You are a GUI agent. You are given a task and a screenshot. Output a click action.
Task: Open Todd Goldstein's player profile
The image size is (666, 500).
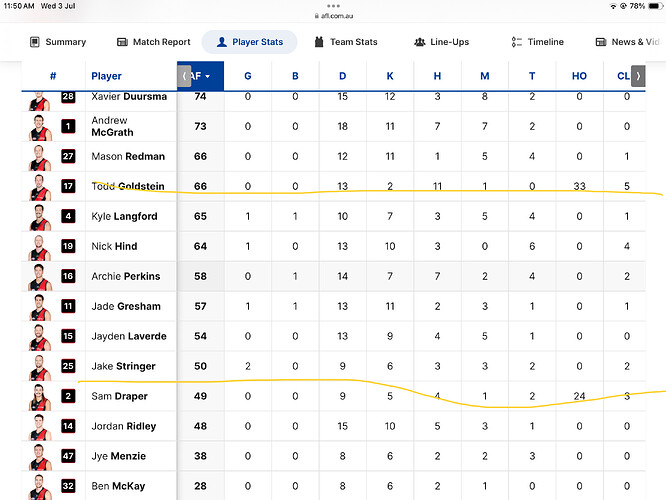[x=128, y=186]
